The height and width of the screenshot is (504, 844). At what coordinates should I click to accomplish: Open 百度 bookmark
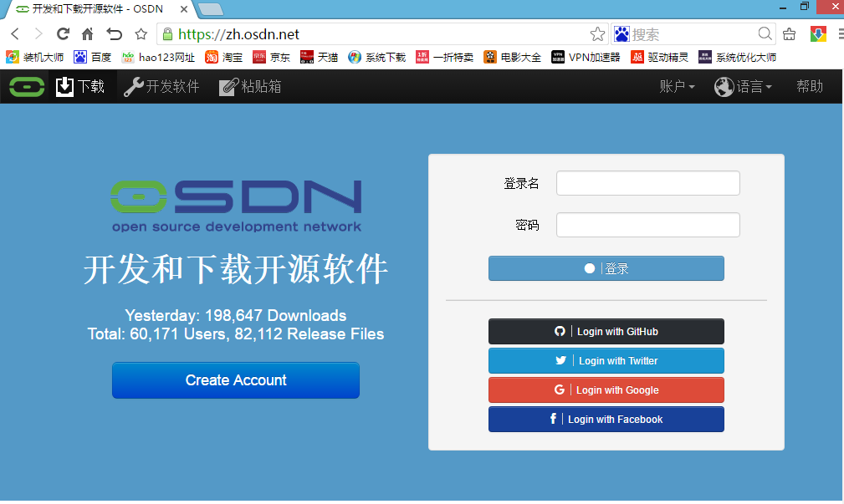click(x=93, y=57)
